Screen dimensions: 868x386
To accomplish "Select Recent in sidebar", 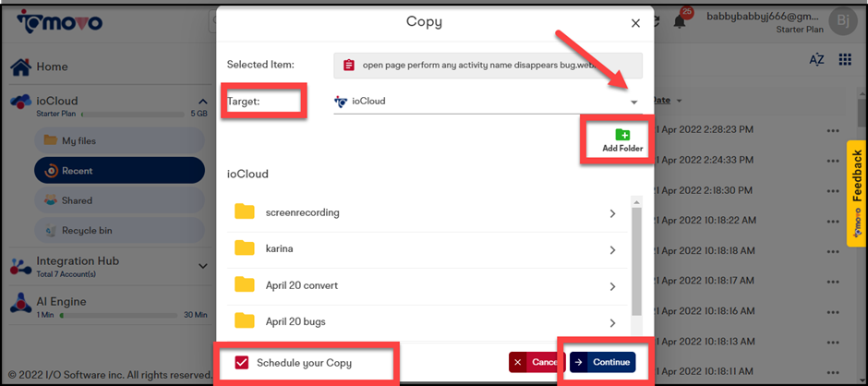I will (x=119, y=171).
